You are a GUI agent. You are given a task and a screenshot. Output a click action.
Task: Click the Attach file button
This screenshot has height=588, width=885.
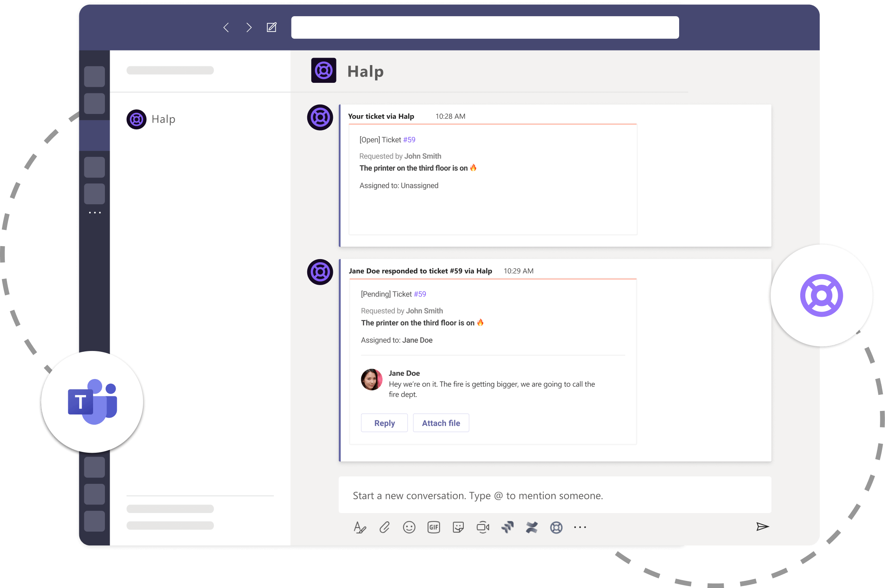click(x=441, y=423)
